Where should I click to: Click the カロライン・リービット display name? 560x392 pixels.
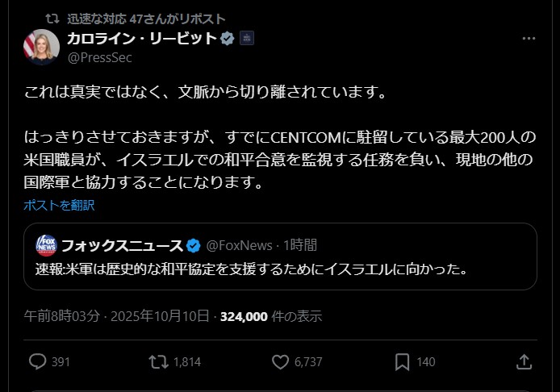click(x=142, y=38)
